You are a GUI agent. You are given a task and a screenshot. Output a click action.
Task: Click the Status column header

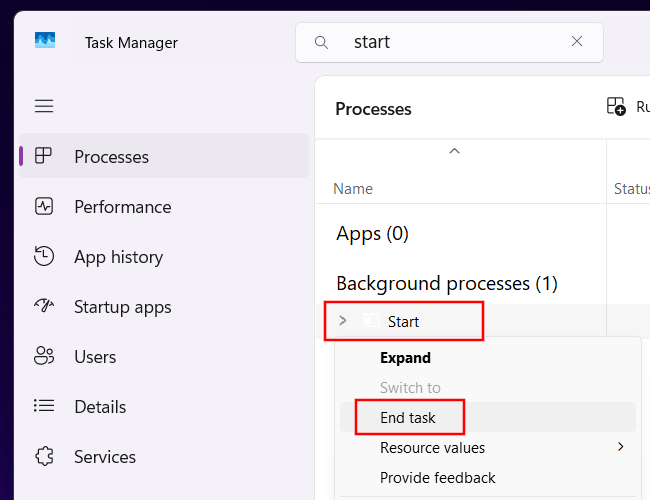pos(632,189)
